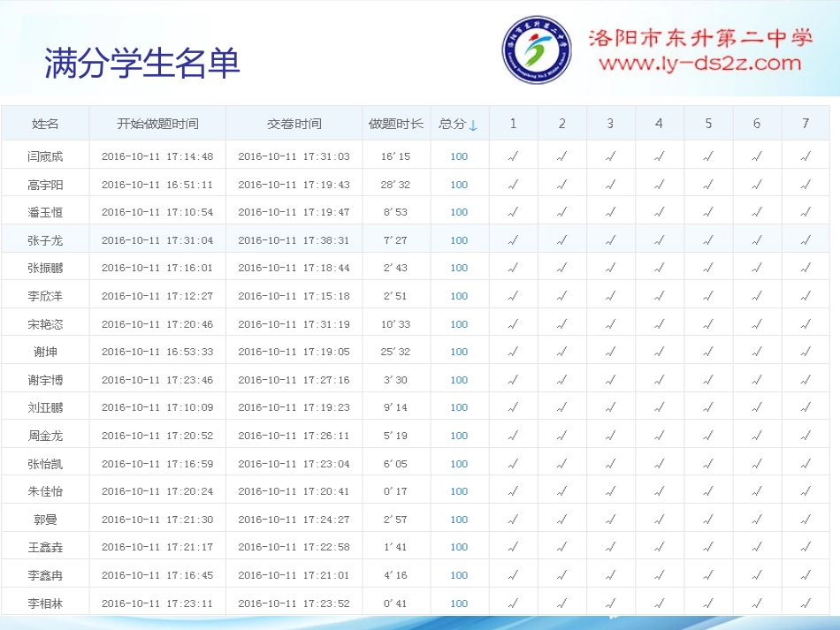840x630 pixels.
Task: Click question 4 checkmark in 张怡凯's row
Action: tap(660, 464)
